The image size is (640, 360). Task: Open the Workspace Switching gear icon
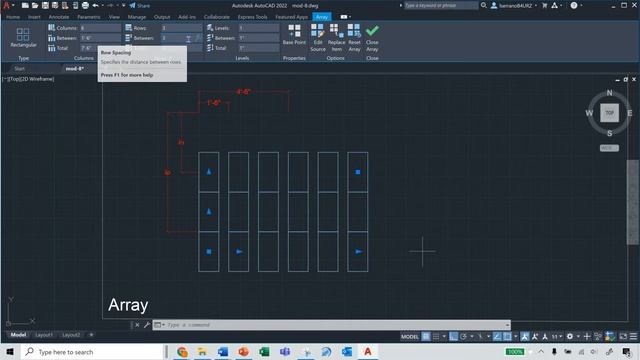(570, 336)
